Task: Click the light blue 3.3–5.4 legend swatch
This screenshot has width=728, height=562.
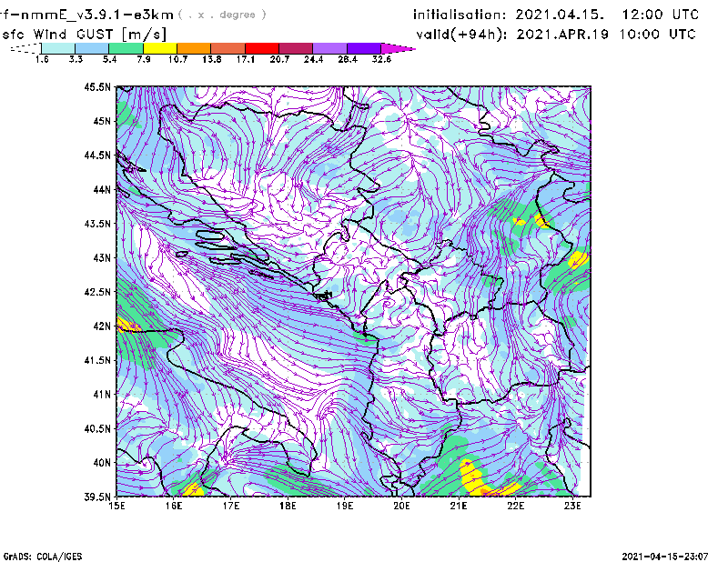Action: 92,48
